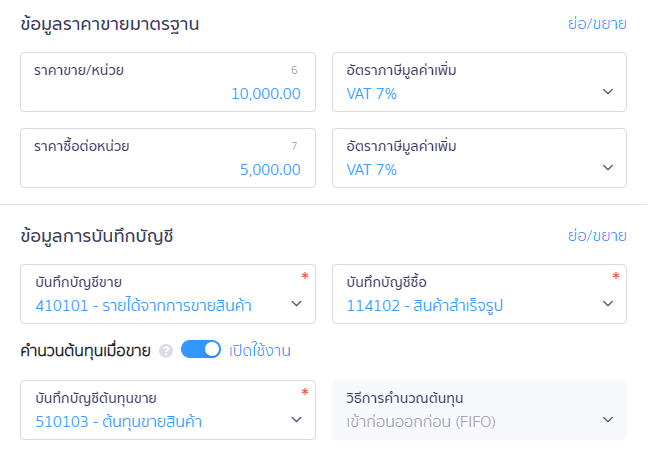
Task: Open the VAT dropdown beside ราคาขาย/หน่วย
Action: click(479, 93)
